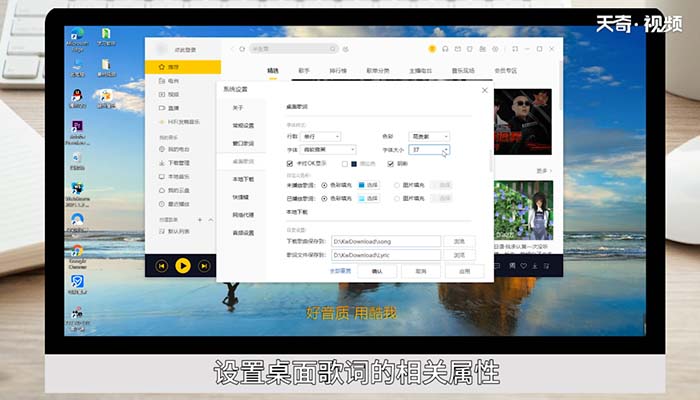Open the 色彩 color scheme dropdown

point(429,136)
